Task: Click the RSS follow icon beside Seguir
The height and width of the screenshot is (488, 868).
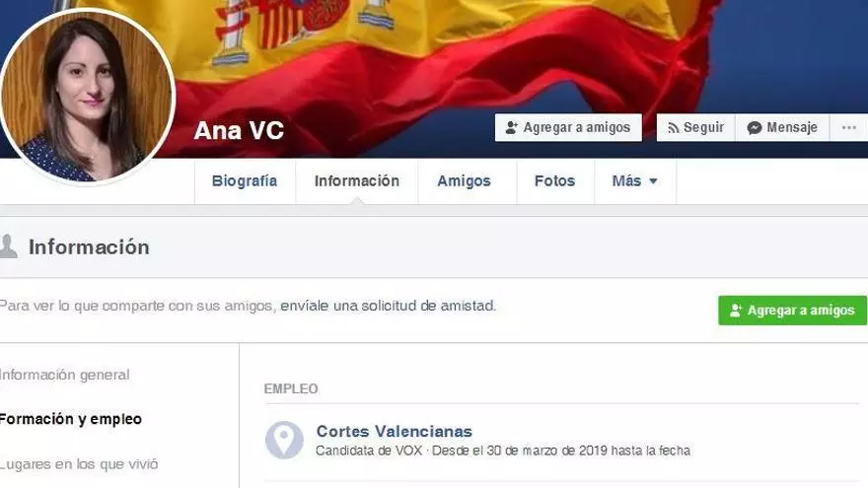Action: click(x=673, y=128)
